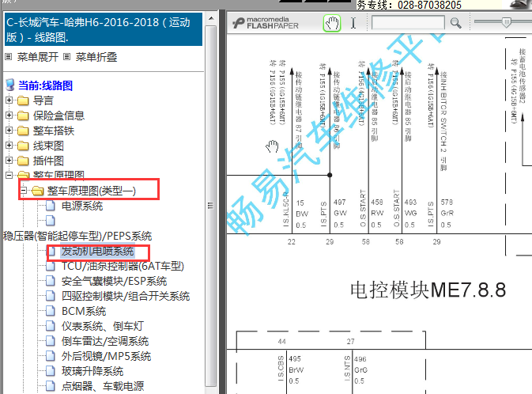532x394 pixels.
Task: Expand the 插件图 folder node
Action: [x=9, y=161]
